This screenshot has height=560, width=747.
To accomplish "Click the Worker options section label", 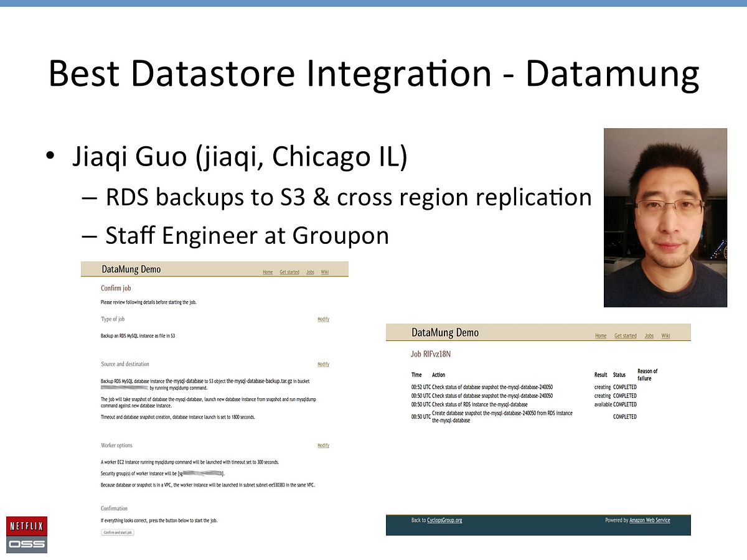I will (x=116, y=446).
